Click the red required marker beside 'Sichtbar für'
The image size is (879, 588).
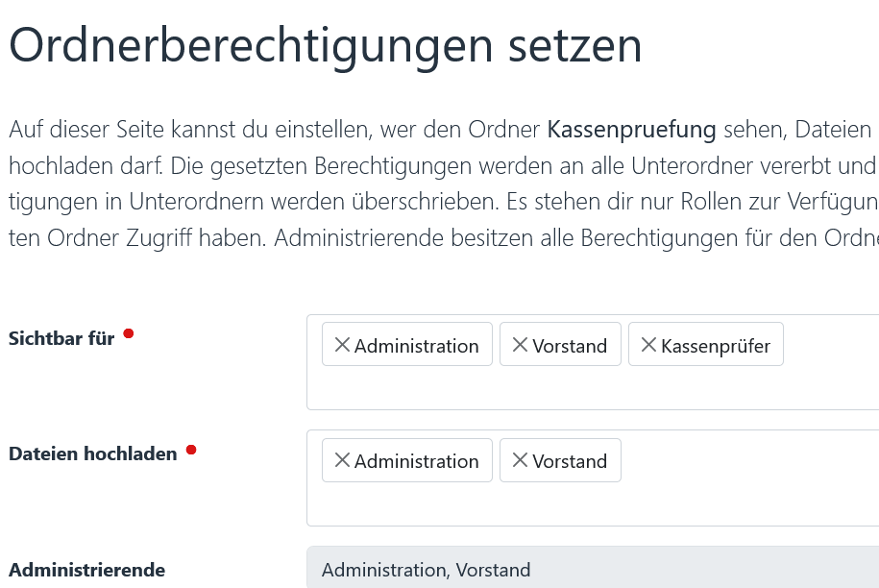point(128,331)
